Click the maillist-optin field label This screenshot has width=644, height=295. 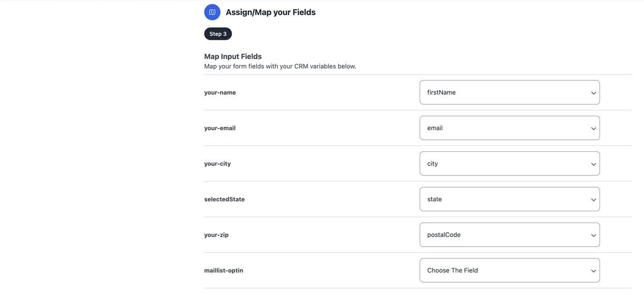pos(224,270)
